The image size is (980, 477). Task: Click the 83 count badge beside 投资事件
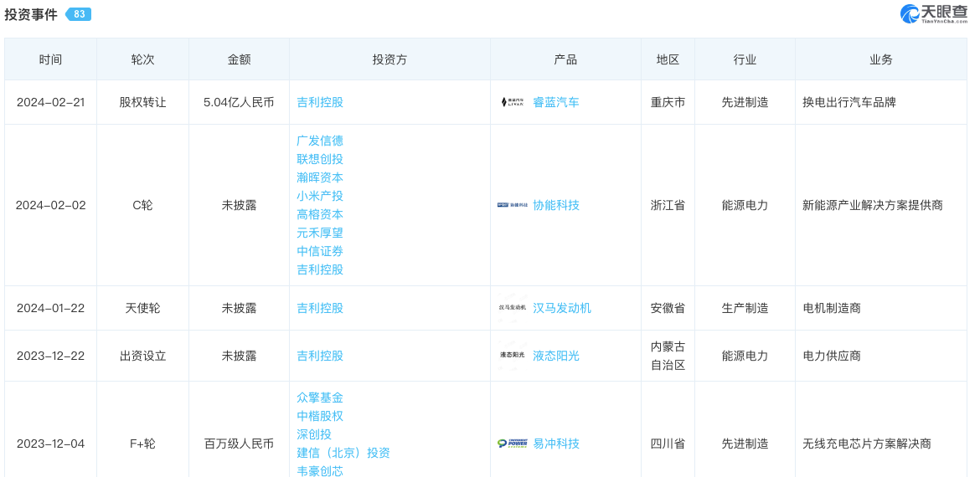tap(79, 14)
